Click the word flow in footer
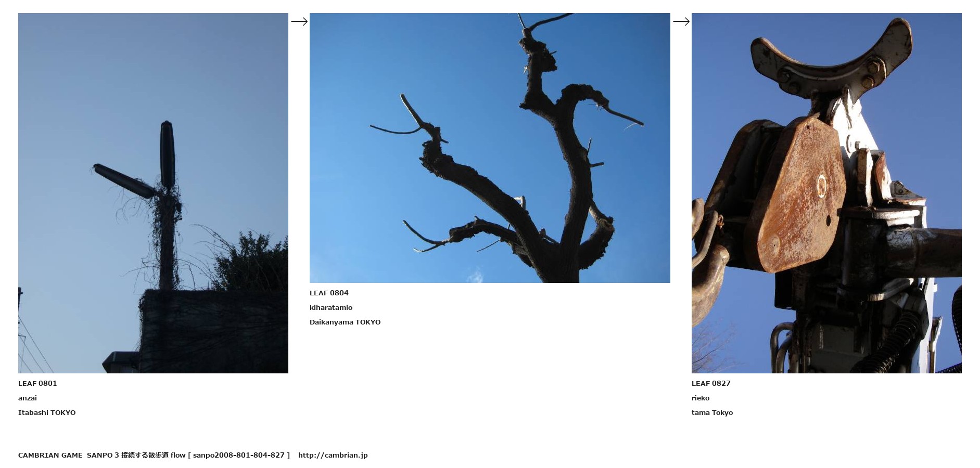The height and width of the screenshot is (468, 980). click(x=178, y=455)
